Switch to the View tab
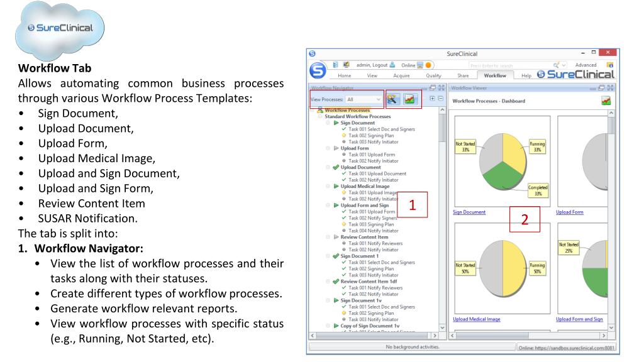 point(372,75)
